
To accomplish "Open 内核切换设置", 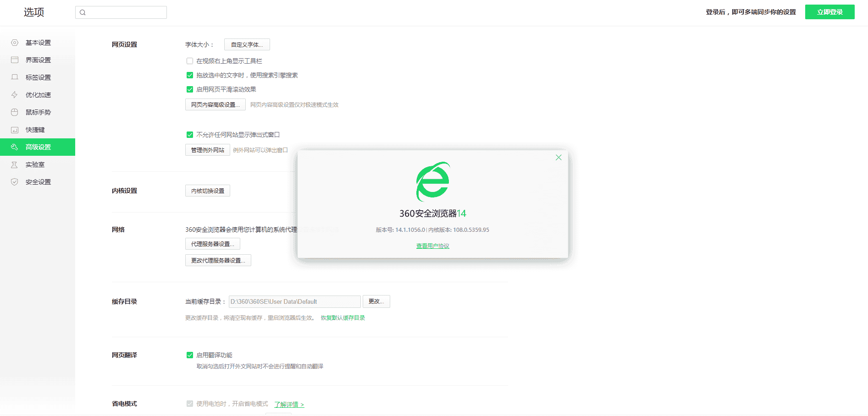I will tap(208, 191).
